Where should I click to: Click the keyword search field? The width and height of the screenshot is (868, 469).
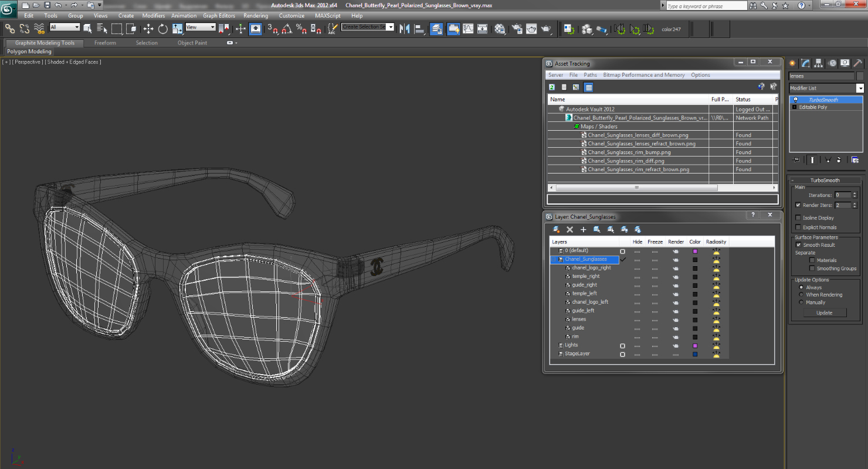(x=706, y=6)
